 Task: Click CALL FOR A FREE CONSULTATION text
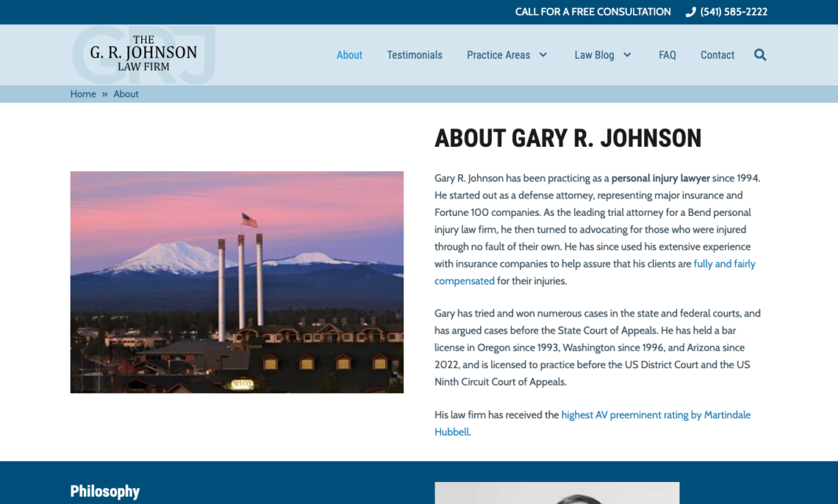point(592,11)
